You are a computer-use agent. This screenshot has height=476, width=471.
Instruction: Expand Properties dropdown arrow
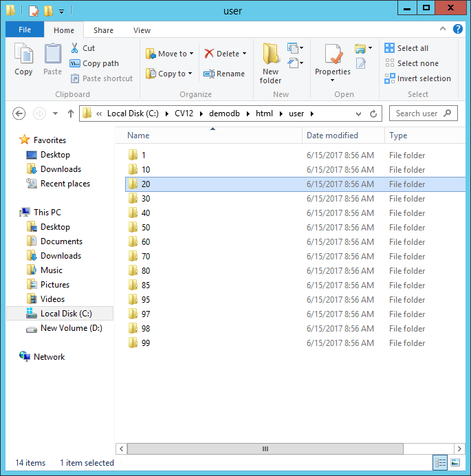(x=332, y=80)
